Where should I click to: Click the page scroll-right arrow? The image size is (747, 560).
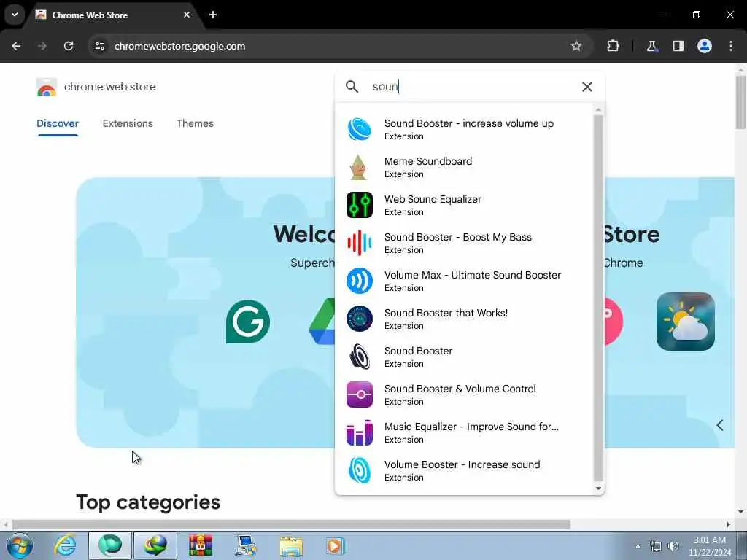tap(729, 524)
